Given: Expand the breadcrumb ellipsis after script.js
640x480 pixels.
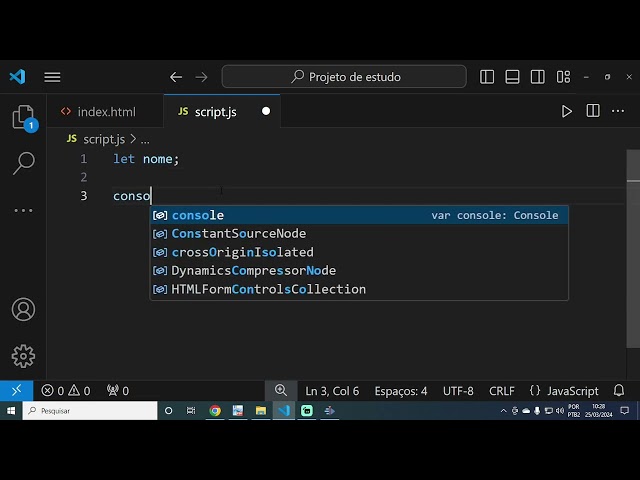Looking at the screenshot, I should pos(145,141).
